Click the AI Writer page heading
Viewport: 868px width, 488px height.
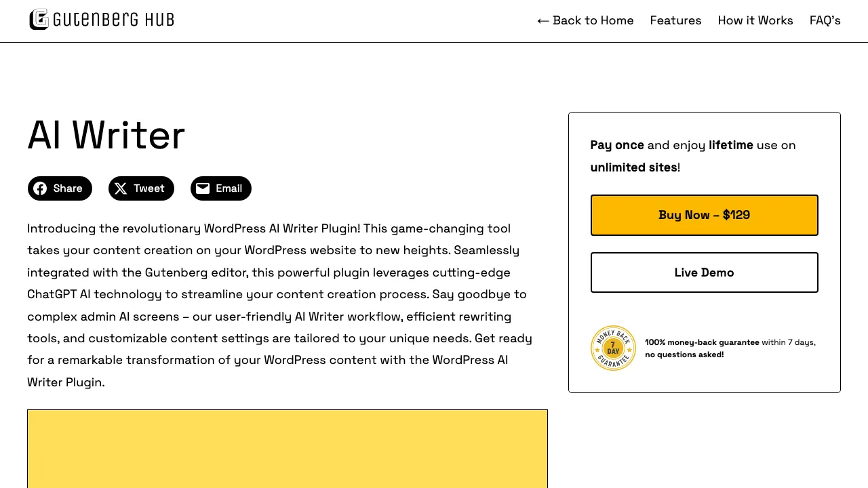coord(106,136)
